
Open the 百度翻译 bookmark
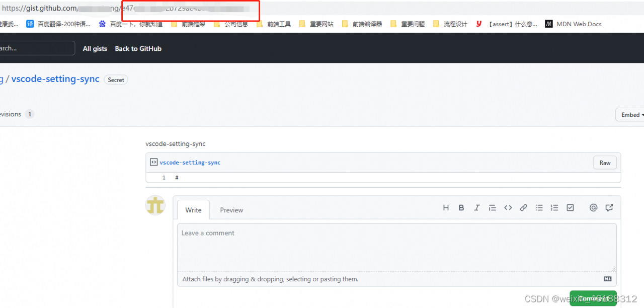coord(58,24)
